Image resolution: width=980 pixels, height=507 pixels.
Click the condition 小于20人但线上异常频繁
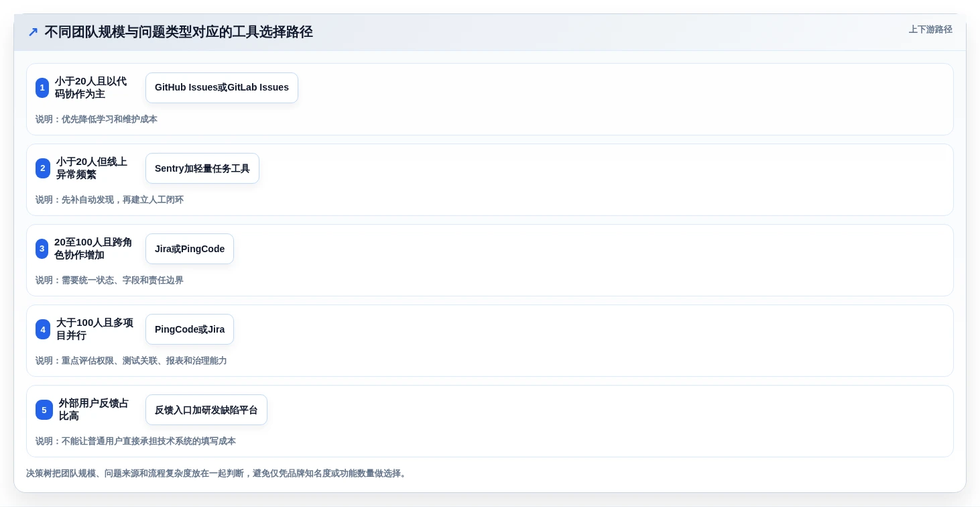coord(92,168)
